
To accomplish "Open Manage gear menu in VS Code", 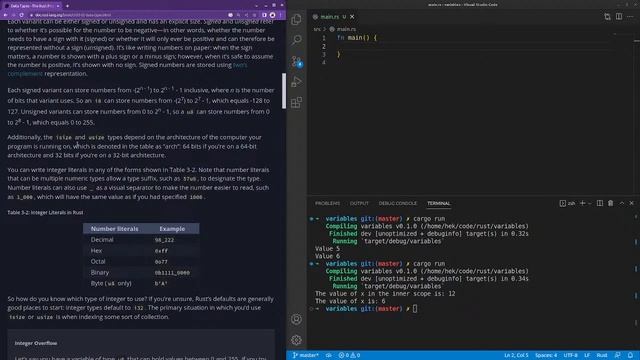I will (296, 340).
